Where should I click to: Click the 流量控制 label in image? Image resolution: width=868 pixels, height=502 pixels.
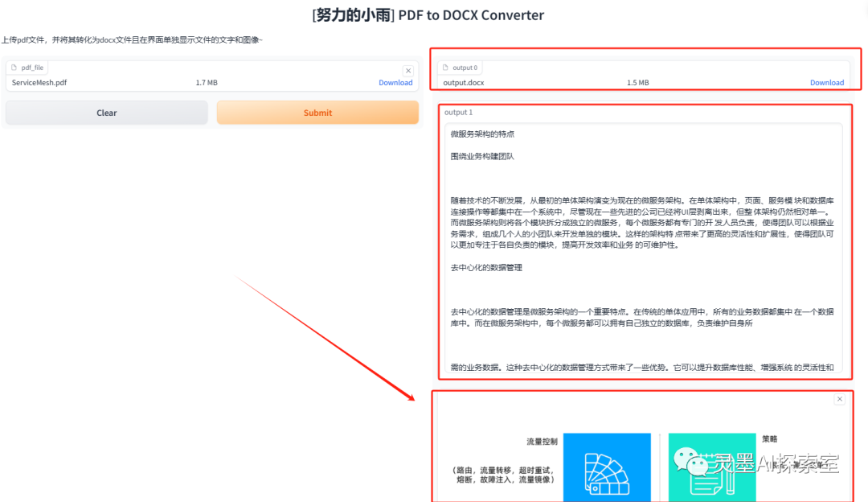[x=542, y=442]
